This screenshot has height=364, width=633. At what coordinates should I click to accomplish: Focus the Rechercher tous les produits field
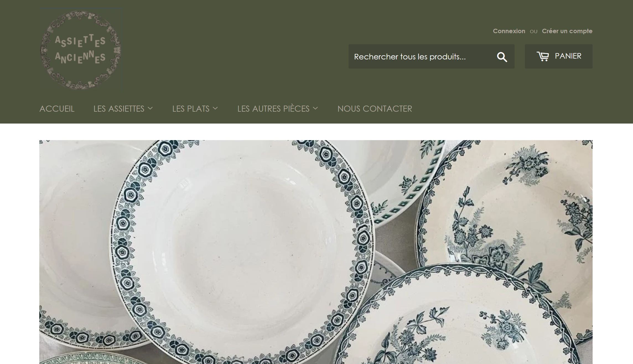pos(421,56)
